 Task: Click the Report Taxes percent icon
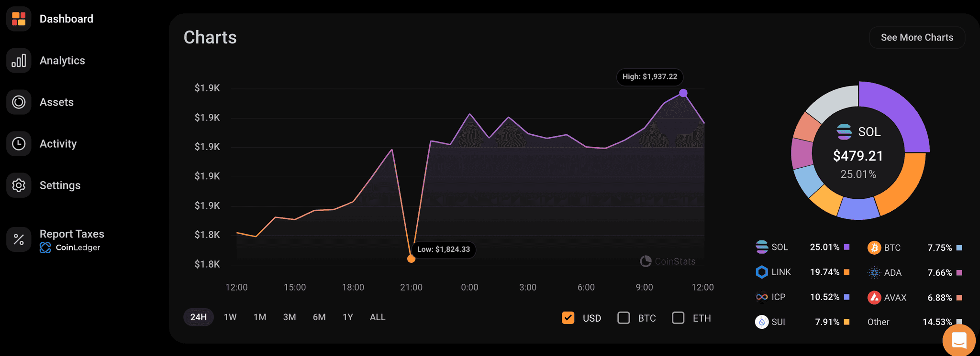click(19, 239)
